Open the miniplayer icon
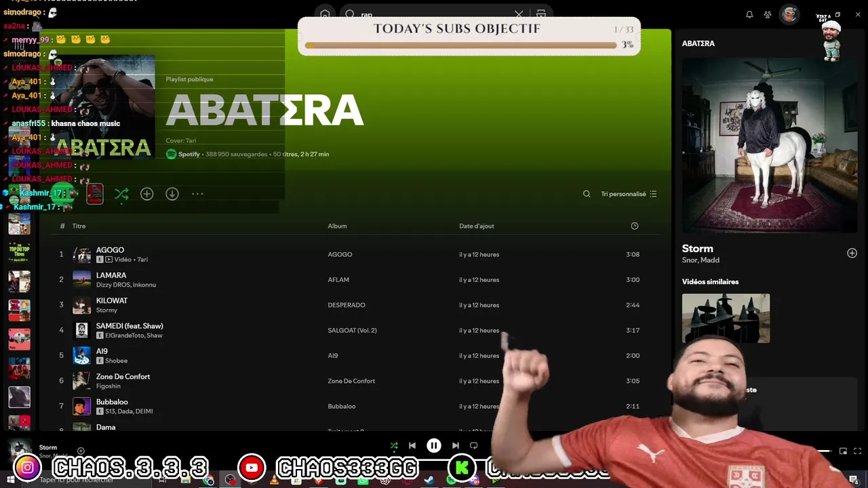Viewport: 868px width, 488px height. [843, 451]
